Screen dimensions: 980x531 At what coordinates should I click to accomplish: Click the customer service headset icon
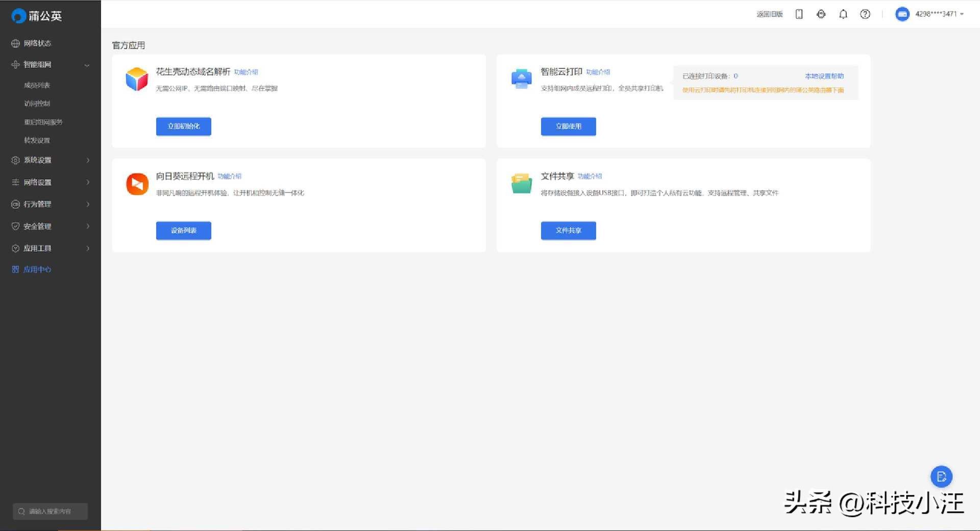click(821, 14)
